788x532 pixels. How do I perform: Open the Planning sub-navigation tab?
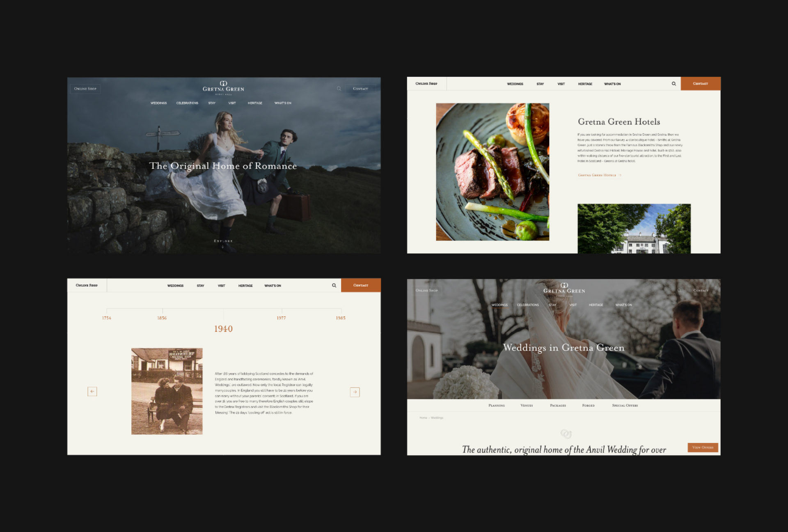click(x=497, y=406)
